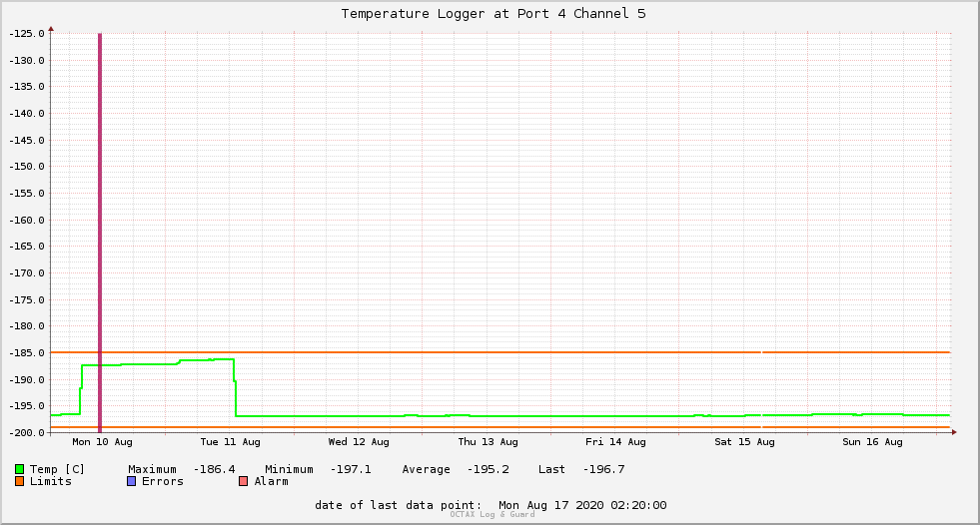Click the Maximum value -186.4
This screenshot has height=525, width=980.
[x=215, y=469]
